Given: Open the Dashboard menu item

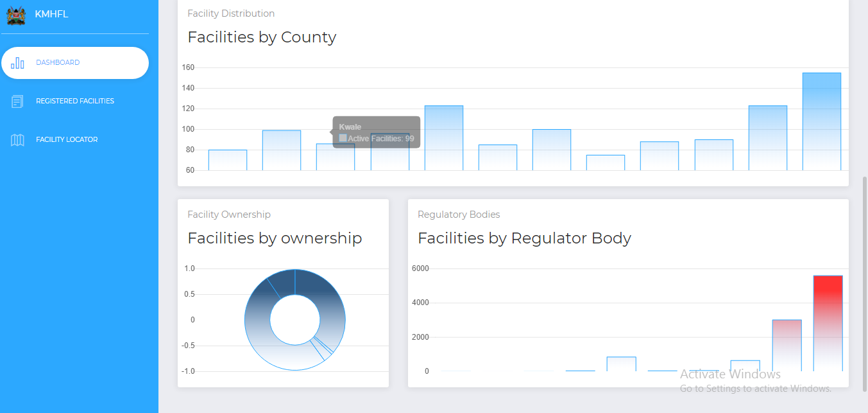Looking at the screenshot, I should tap(75, 63).
